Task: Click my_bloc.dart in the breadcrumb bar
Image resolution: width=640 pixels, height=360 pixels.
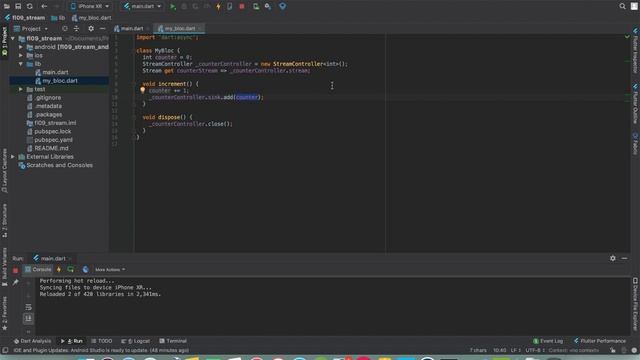Action: (x=91, y=18)
